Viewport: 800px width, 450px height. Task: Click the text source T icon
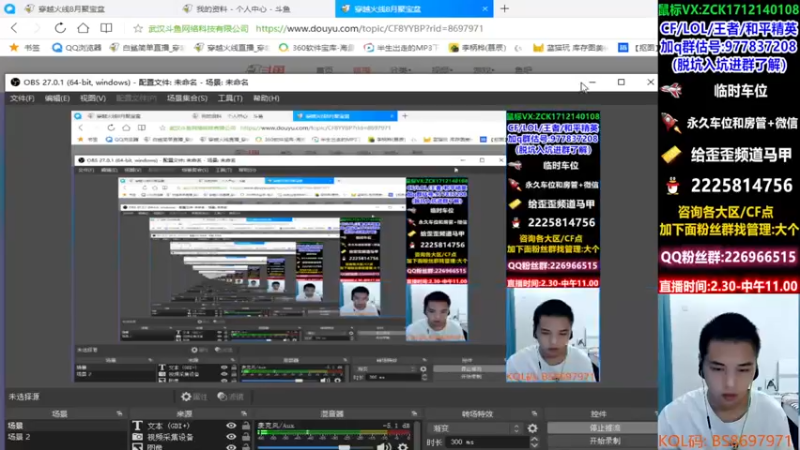[x=137, y=426]
